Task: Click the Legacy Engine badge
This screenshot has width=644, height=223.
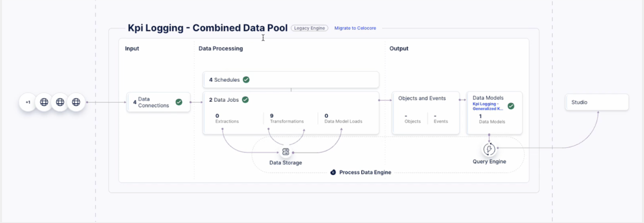Action: [x=309, y=28]
